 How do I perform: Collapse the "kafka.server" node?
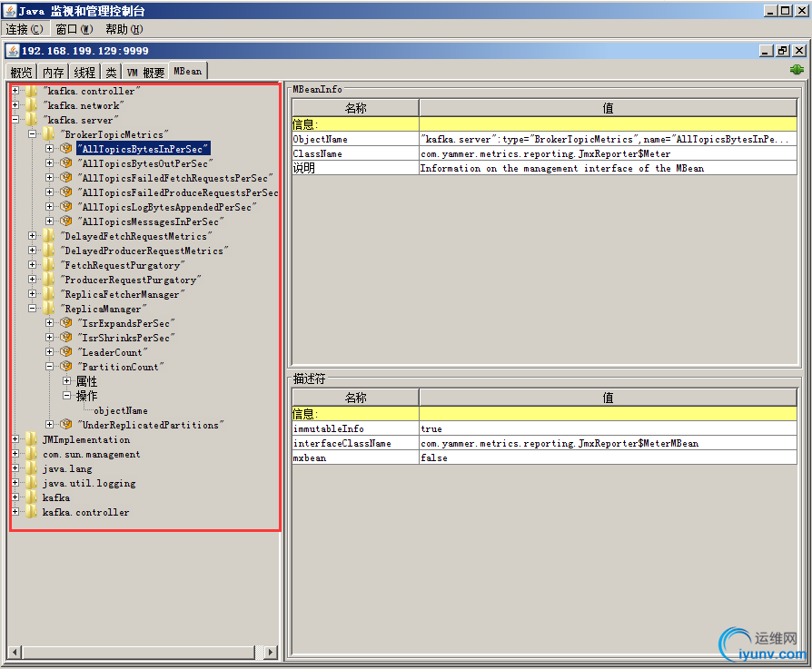click(15, 120)
